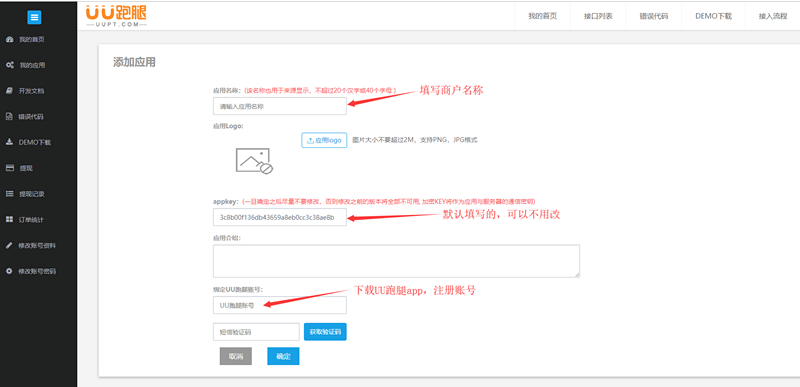This screenshot has width=800, height=387.
Task: Click the appkey label text
Action: coord(226,201)
